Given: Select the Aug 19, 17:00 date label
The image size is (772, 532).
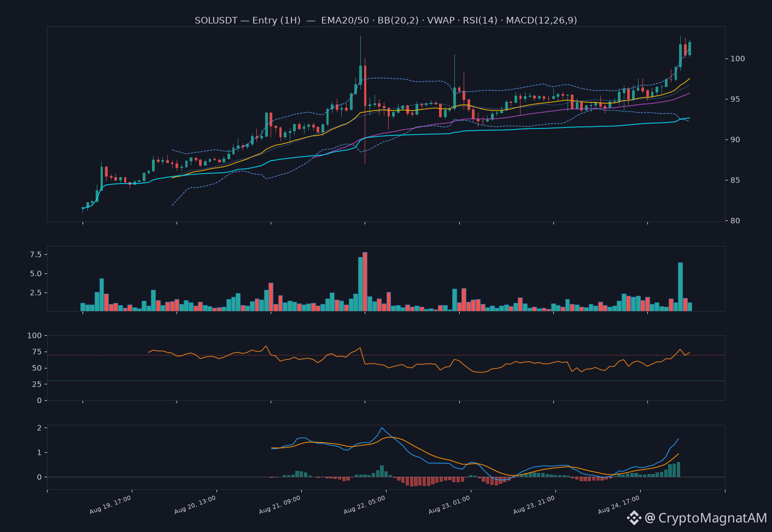Looking at the screenshot, I should pyautogui.click(x=110, y=505).
